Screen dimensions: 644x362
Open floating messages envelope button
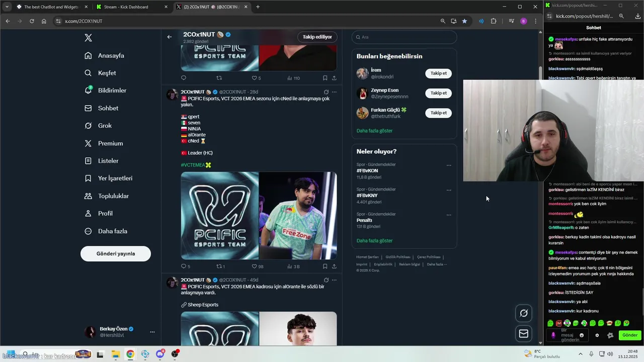click(524, 333)
